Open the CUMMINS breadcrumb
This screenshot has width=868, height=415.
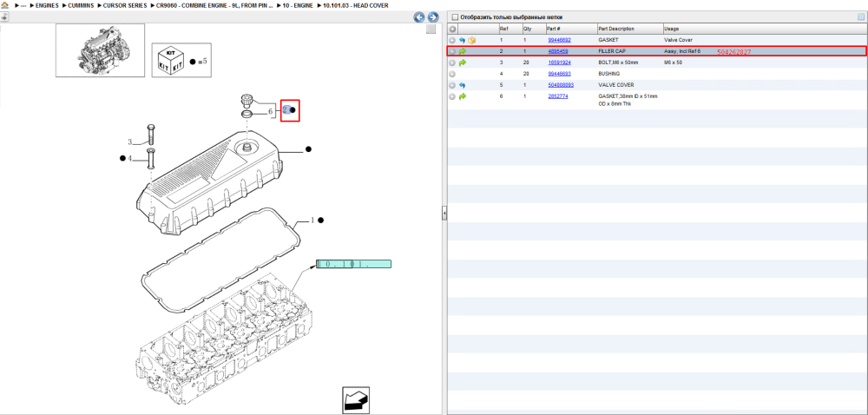coord(82,5)
